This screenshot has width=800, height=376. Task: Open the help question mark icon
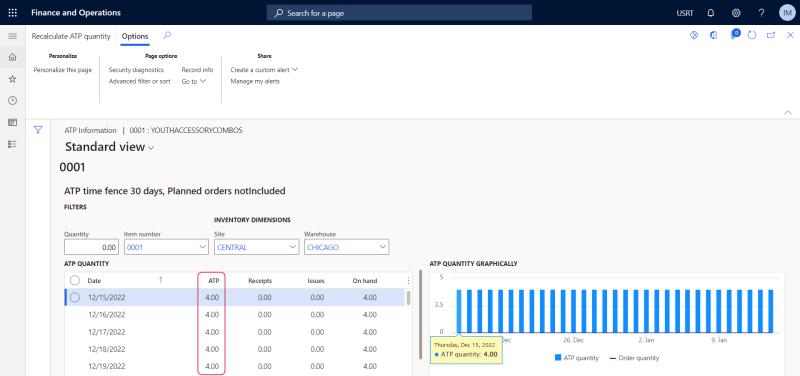[x=761, y=13]
